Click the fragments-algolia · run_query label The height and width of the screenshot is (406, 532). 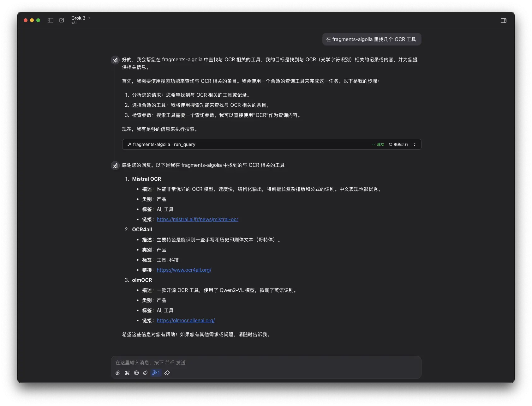pyautogui.click(x=164, y=144)
